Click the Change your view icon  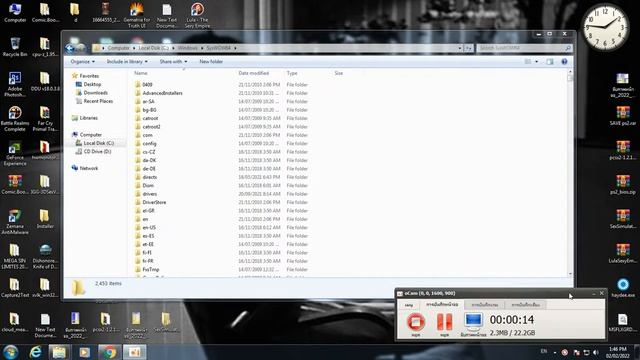coord(528,62)
